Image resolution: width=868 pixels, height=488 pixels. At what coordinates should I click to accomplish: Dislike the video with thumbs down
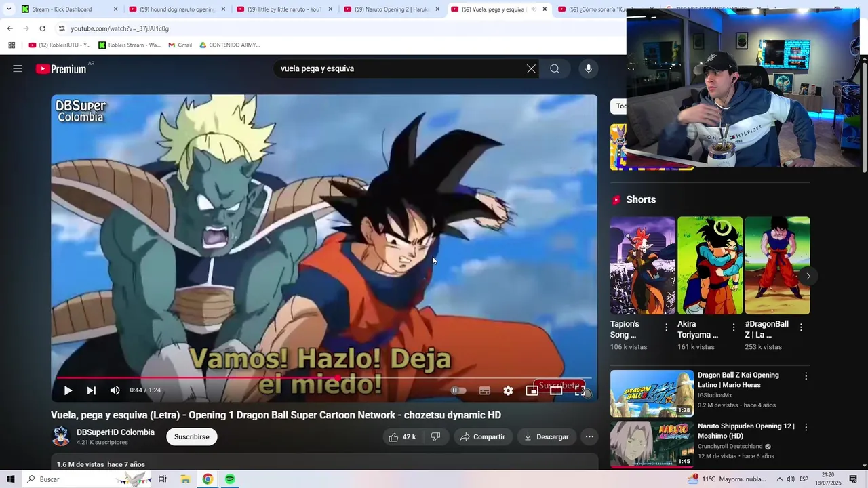pyautogui.click(x=435, y=437)
